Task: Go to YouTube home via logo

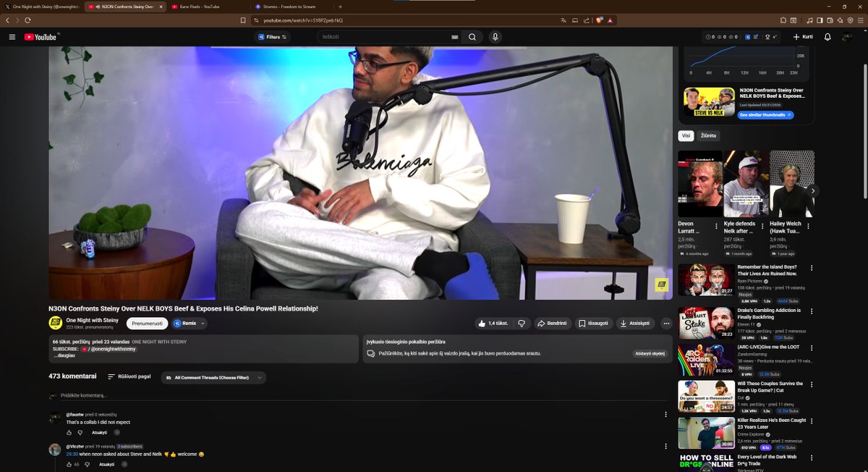Action: click(x=41, y=37)
